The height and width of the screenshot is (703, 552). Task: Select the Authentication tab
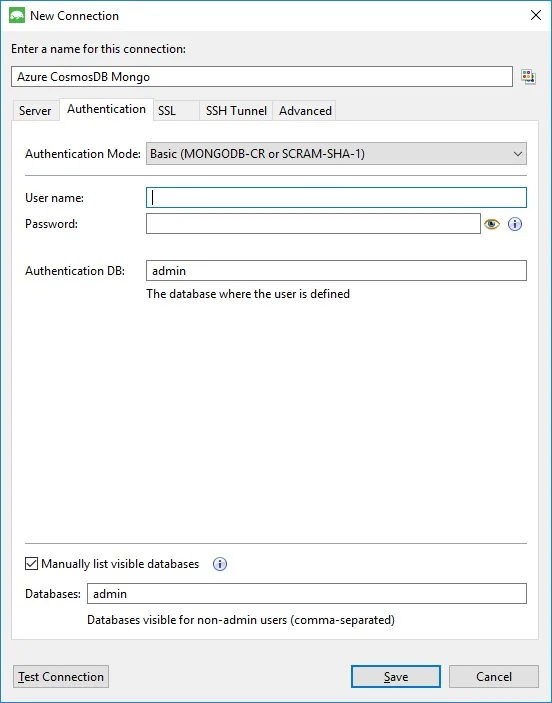[106, 109]
